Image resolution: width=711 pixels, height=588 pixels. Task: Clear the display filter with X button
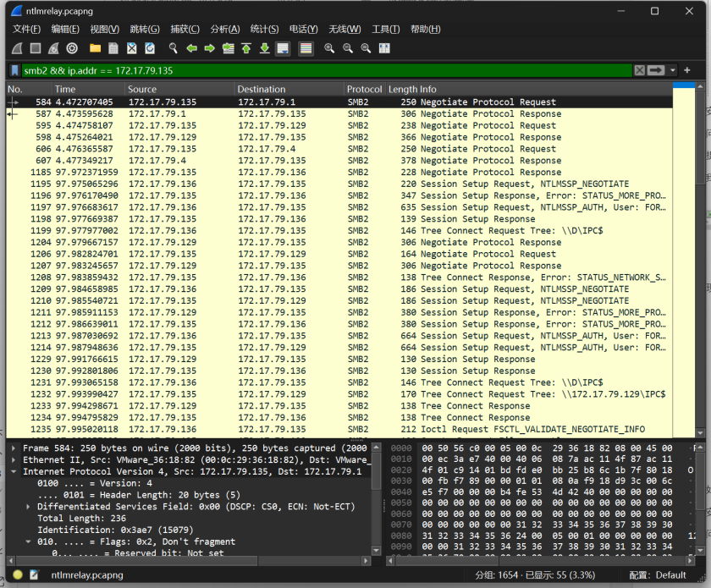[x=640, y=70]
